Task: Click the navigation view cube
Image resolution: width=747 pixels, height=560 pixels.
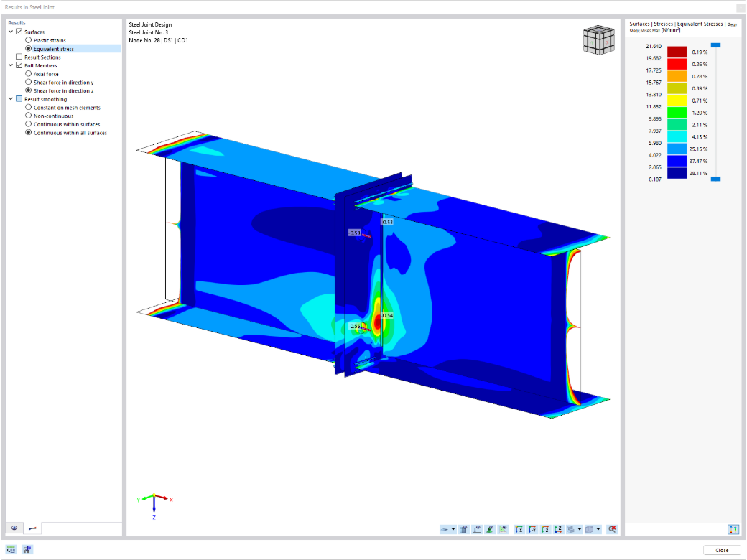Action: coord(599,39)
